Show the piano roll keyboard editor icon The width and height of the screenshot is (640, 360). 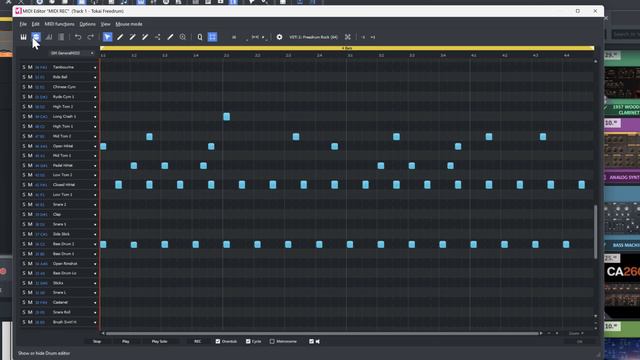point(23,37)
